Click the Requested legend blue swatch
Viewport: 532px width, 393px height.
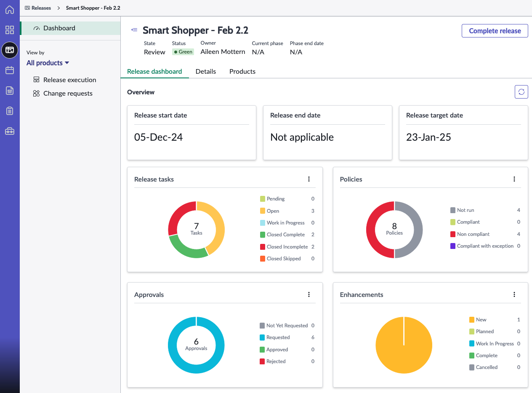(x=263, y=337)
